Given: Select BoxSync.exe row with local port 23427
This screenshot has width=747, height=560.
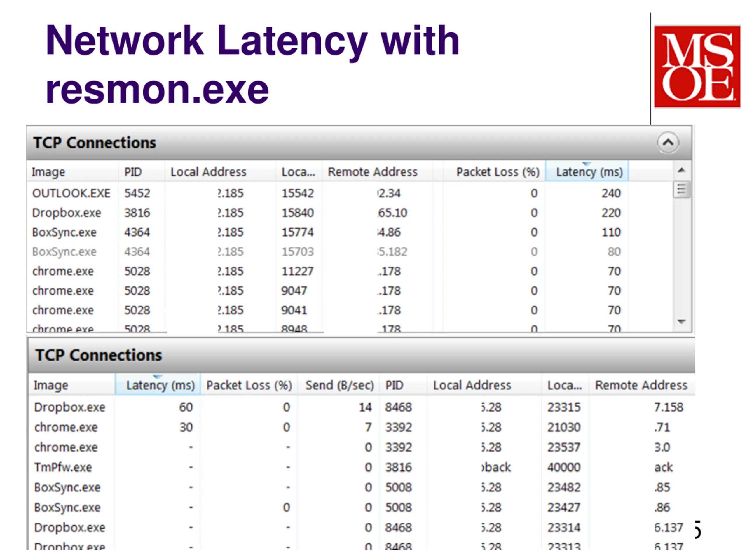Looking at the screenshot, I should 362,507.
